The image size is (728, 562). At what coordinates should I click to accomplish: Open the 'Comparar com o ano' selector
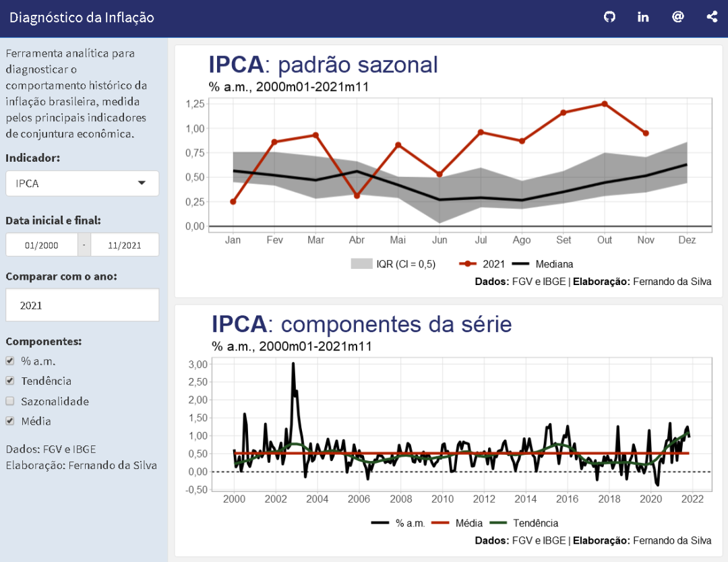(x=82, y=305)
